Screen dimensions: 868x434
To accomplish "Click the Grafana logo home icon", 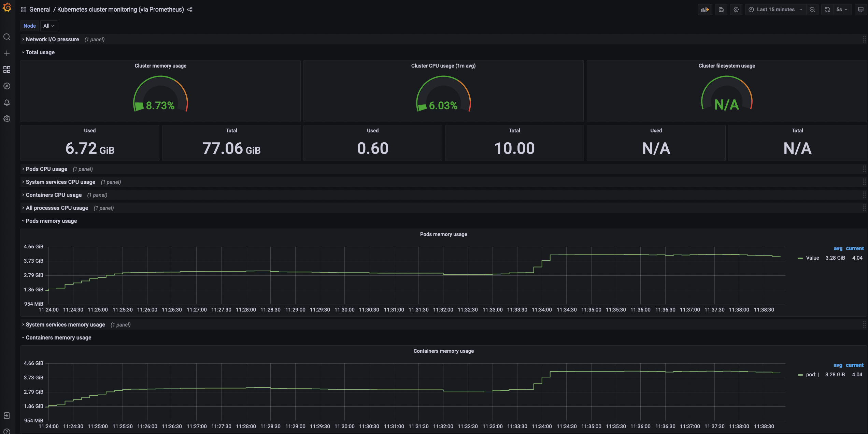I will 7,8.
